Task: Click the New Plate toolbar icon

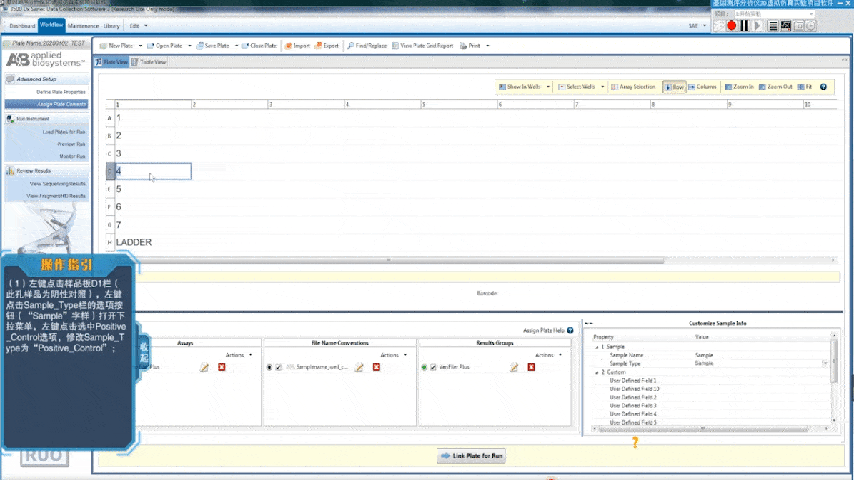Action: tap(103, 46)
